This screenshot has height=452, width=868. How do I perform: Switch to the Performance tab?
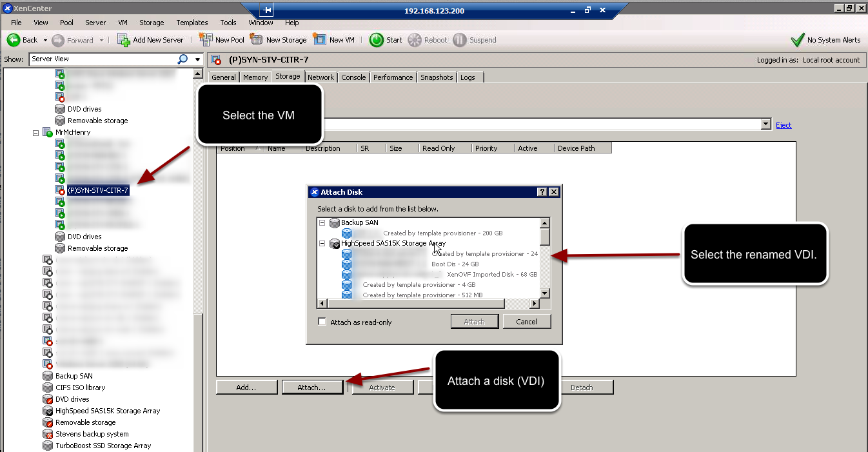(393, 77)
